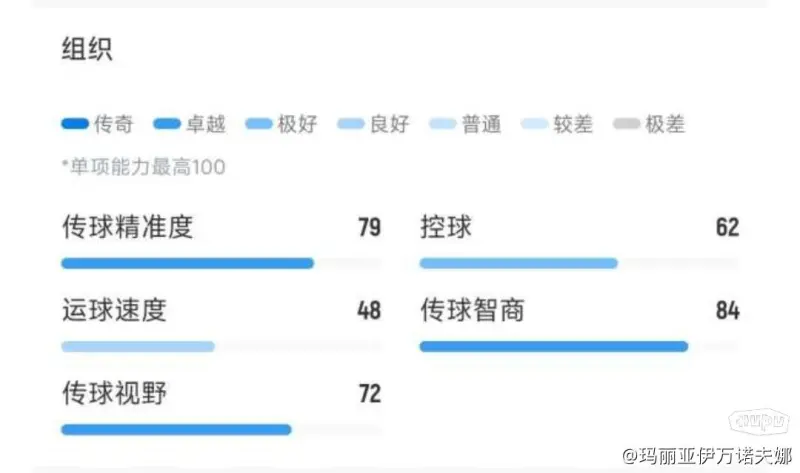This screenshot has width=800, height=473.
Task: Click the 良好 legend color pill
Action: [351, 123]
